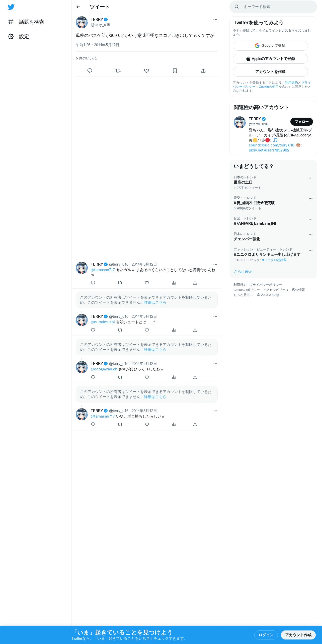Open more options on the main tweet
The image size is (322, 644).
point(215,20)
